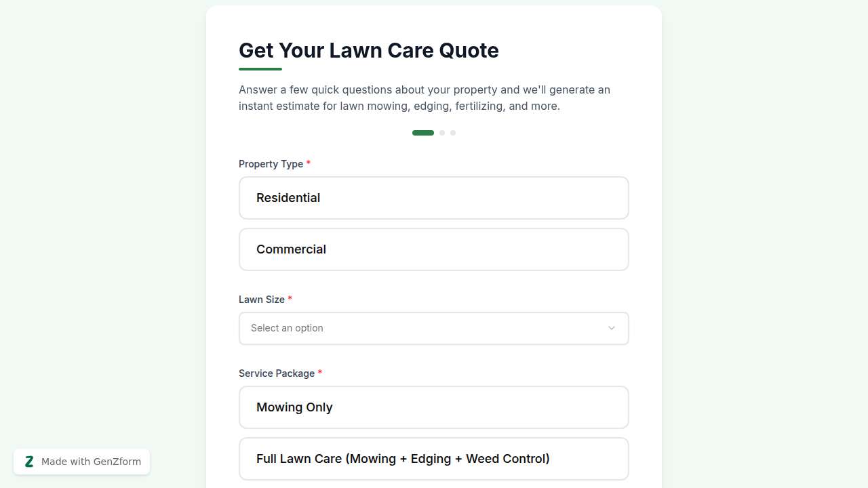Click the Lawn Size dropdown chevron
The width and height of the screenshot is (868, 488).
tap(611, 328)
